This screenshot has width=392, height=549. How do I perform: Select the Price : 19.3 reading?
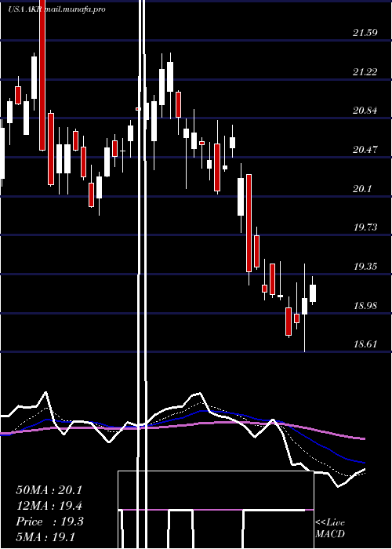[x=49, y=522]
